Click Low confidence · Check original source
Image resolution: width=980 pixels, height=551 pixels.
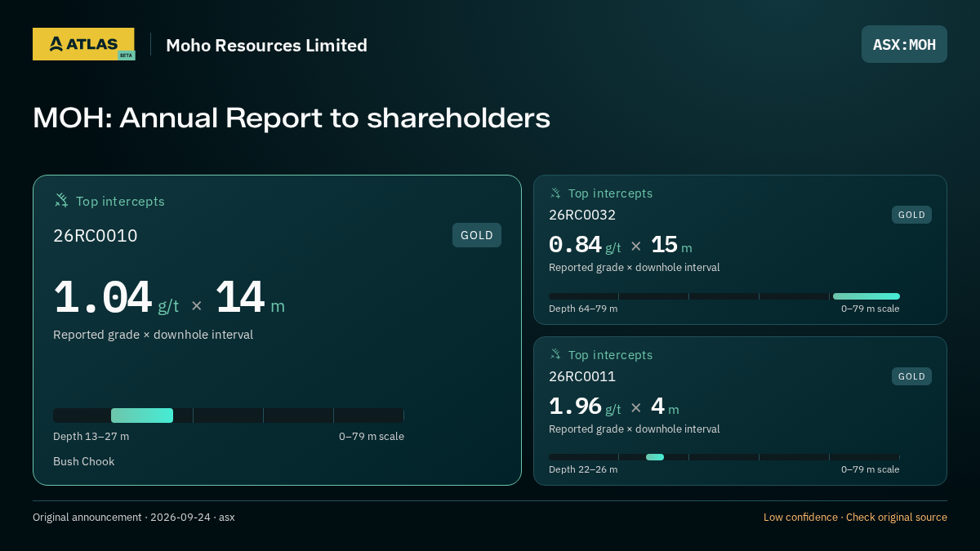pos(855,518)
